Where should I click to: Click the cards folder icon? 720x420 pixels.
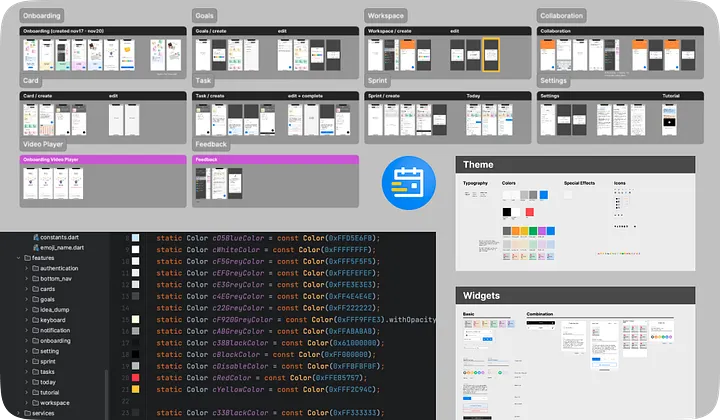[35, 289]
